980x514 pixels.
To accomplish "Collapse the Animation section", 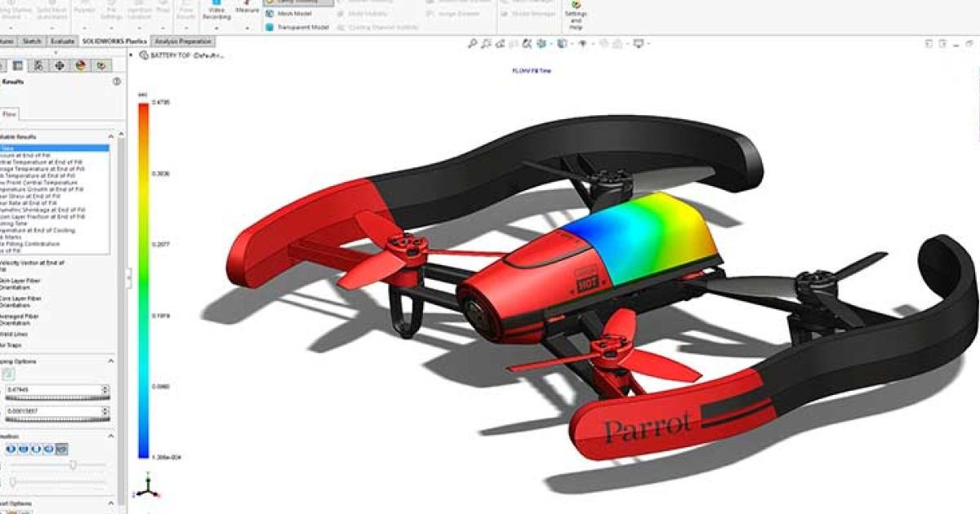I will [x=112, y=436].
